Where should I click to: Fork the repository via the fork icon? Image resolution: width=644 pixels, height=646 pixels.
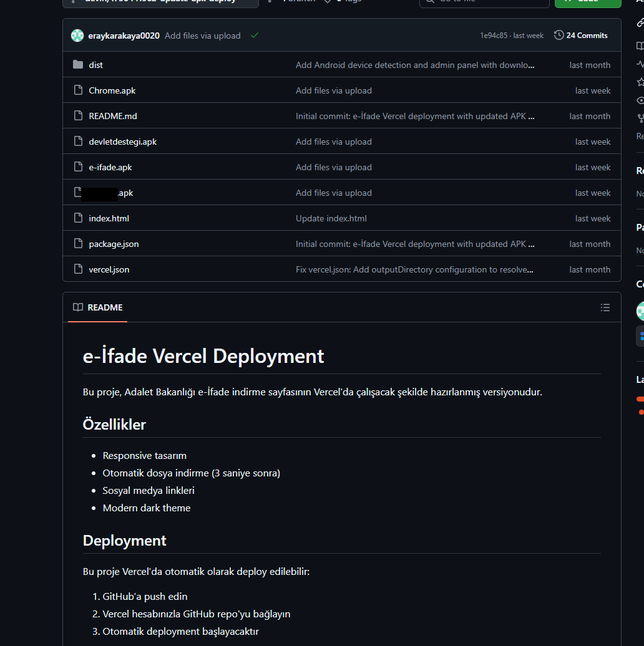[x=639, y=118]
